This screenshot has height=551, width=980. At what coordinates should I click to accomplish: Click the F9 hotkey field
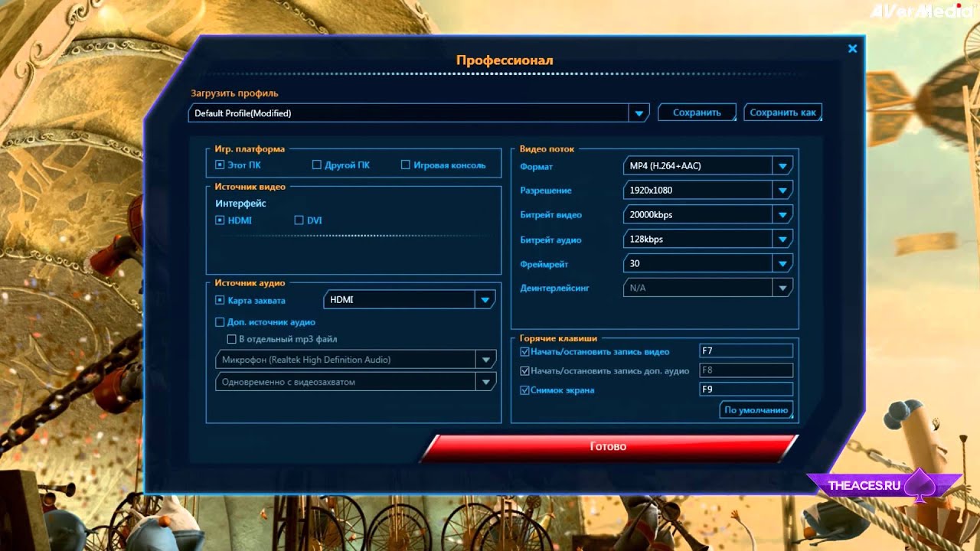(746, 390)
